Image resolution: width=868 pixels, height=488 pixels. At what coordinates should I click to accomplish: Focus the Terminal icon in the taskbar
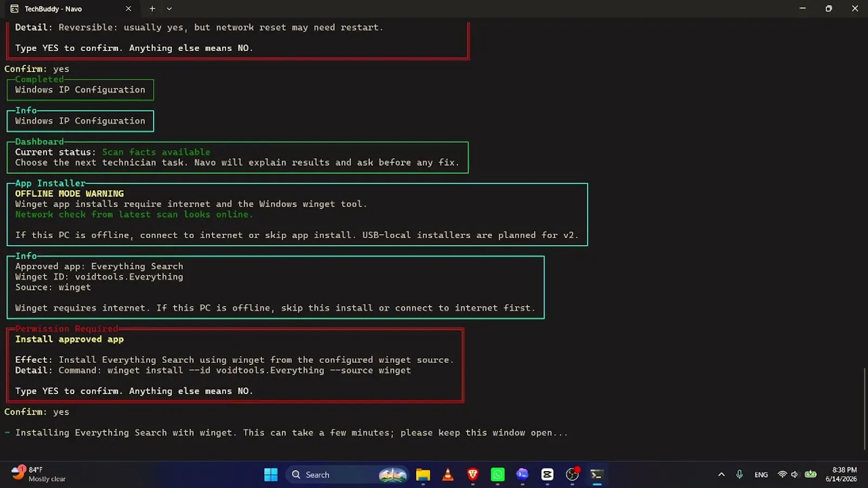click(597, 474)
